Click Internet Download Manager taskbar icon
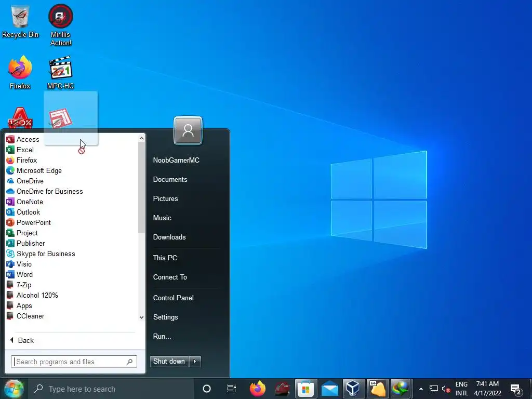Screen dimensions: 532x399 click(401, 389)
